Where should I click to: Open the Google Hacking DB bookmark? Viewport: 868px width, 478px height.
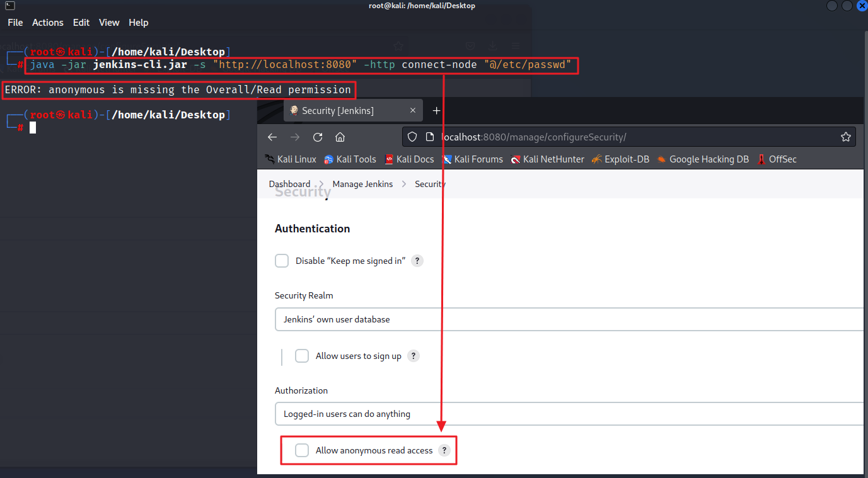(703, 159)
